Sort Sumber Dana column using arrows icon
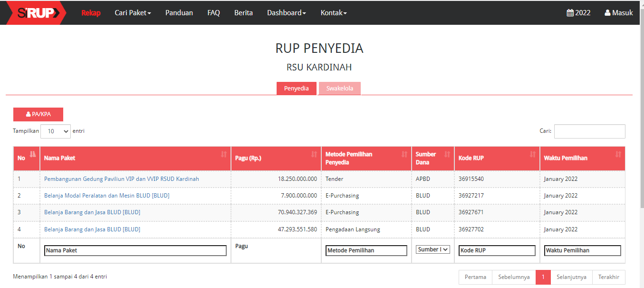Viewport: 644px width, 288px height. point(447,154)
